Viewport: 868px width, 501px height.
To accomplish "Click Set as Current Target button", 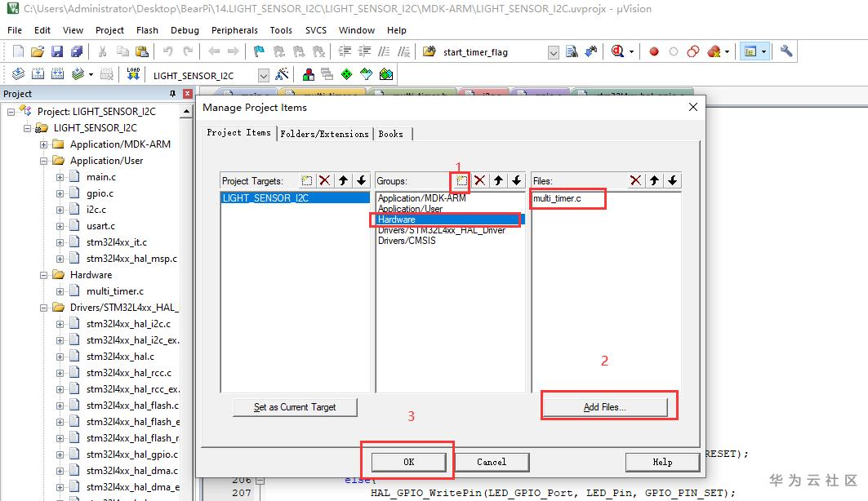I will click(295, 407).
